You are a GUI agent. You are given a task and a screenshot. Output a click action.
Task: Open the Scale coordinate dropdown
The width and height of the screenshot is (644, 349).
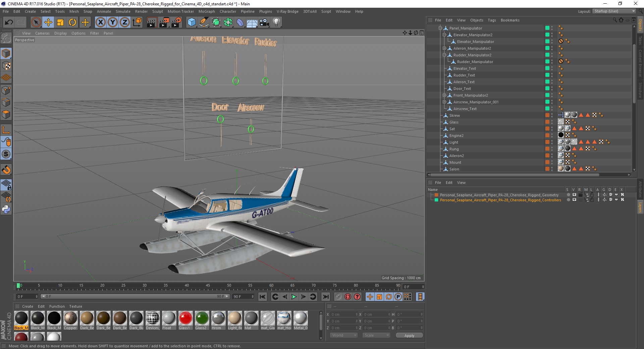[376, 335]
